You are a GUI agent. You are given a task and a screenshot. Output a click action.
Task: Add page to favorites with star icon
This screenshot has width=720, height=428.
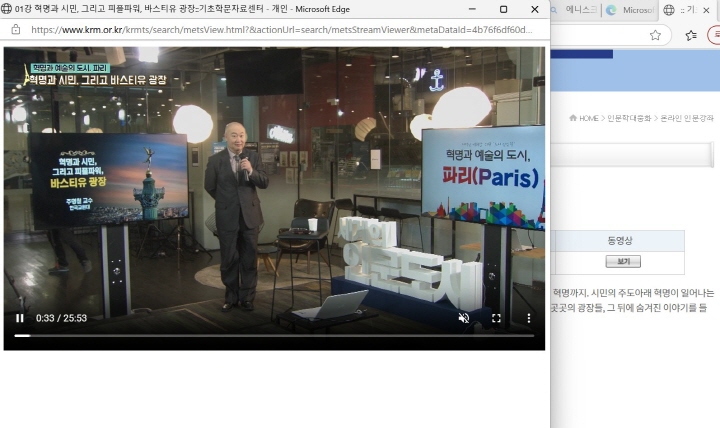[655, 35]
